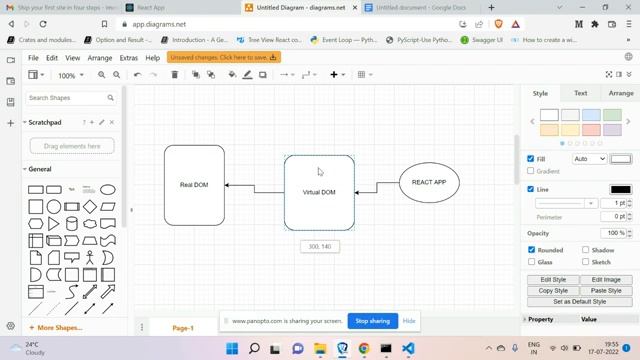Open the File menu
The image size is (640, 360).
(x=33, y=58)
